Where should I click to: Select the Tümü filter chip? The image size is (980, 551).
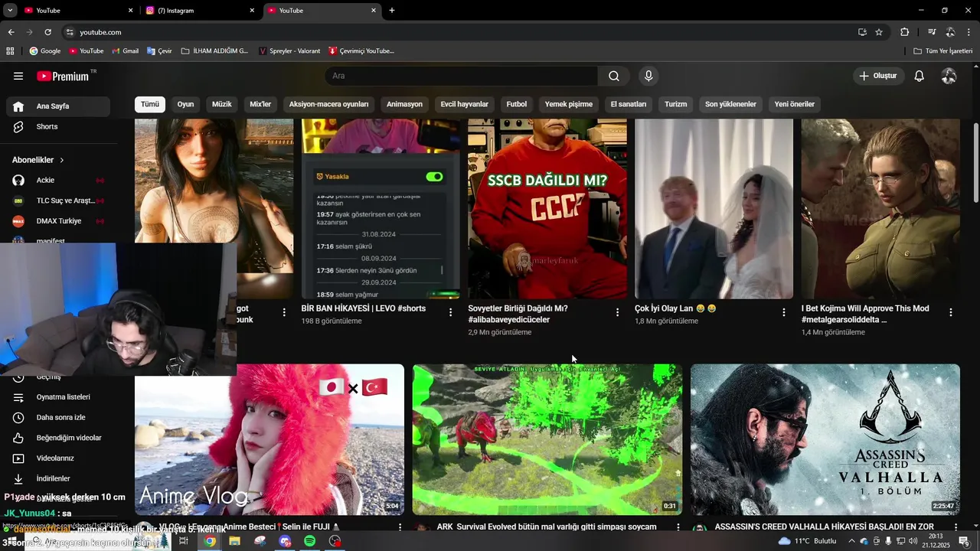[x=150, y=104]
